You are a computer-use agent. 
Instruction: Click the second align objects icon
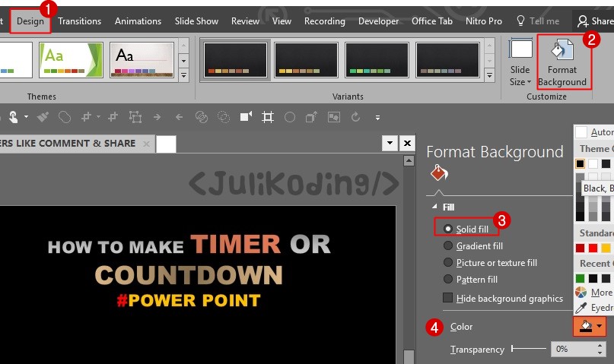(x=113, y=116)
